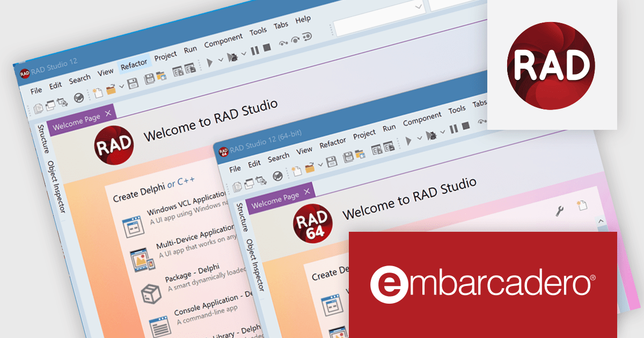Open File menu in RAD Studio 12 window
The height and width of the screenshot is (338, 644).
(x=36, y=90)
